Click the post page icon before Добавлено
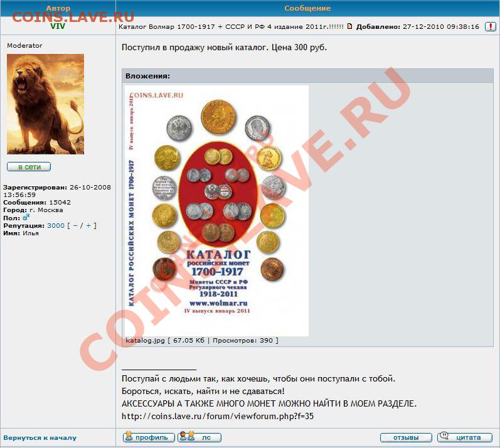Viewport: 500px width, 448px height. 349,26
